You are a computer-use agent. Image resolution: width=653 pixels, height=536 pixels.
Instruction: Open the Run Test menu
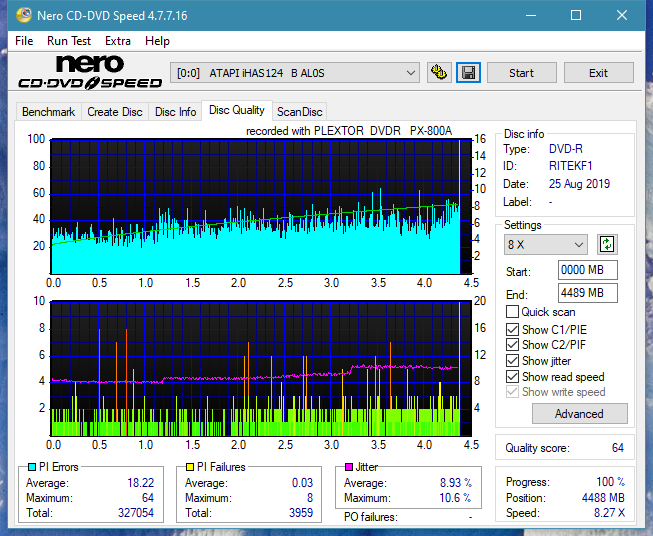[69, 41]
